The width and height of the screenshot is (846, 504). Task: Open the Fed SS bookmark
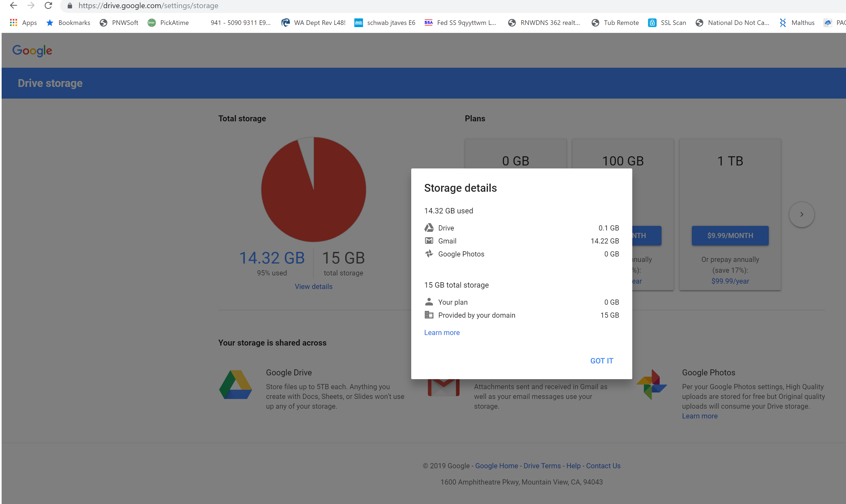461,23
